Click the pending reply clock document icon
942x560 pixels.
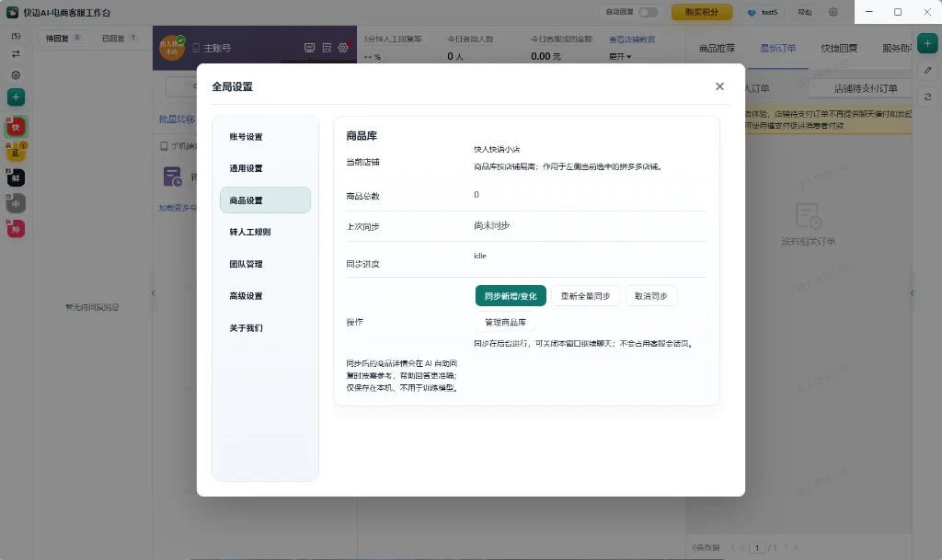[172, 177]
